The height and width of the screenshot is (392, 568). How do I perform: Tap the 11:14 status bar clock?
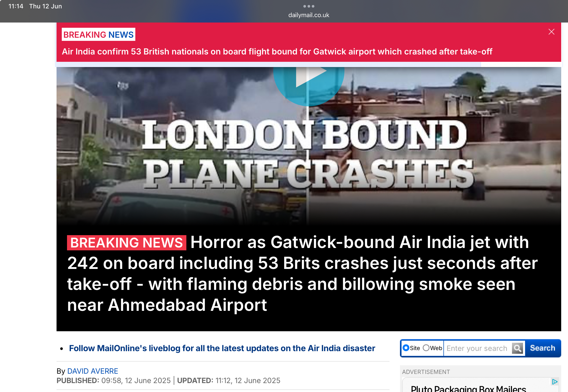pos(16,6)
